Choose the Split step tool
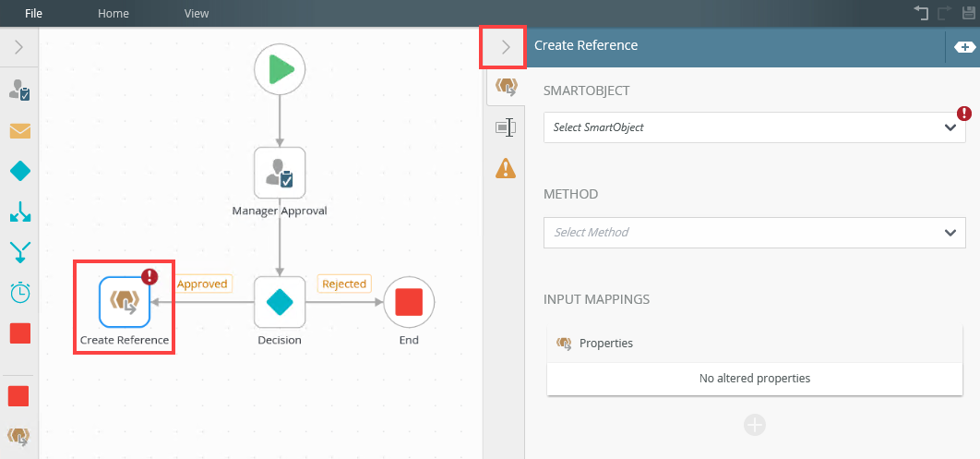 (19, 211)
